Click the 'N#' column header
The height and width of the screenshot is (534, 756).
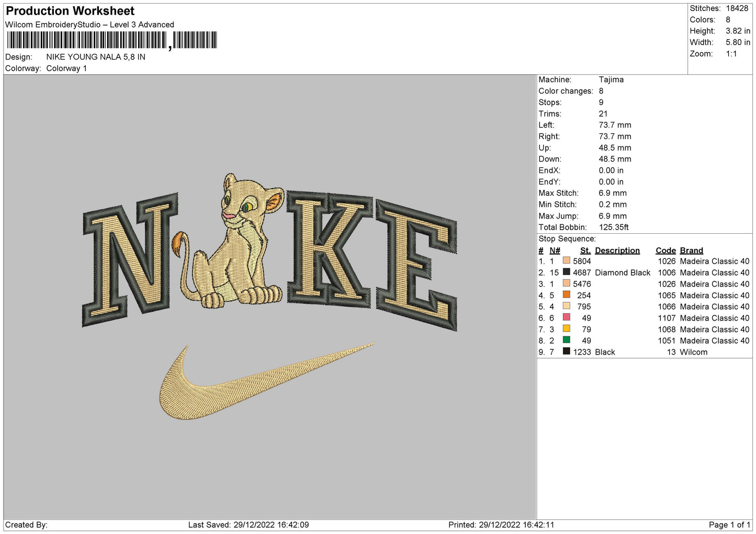(555, 251)
